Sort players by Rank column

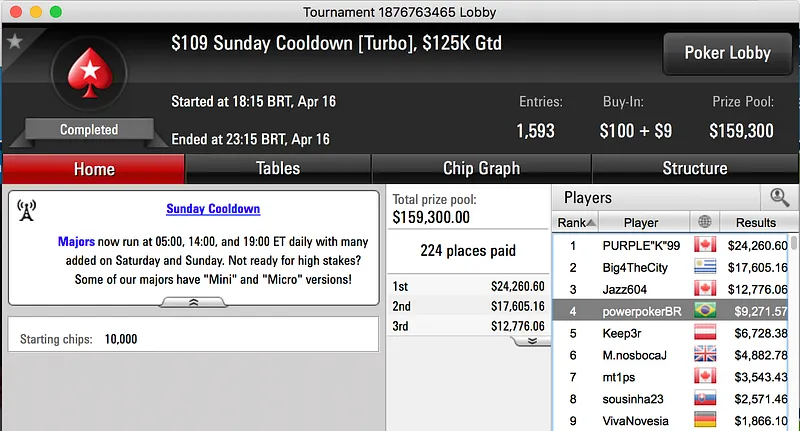[577, 222]
